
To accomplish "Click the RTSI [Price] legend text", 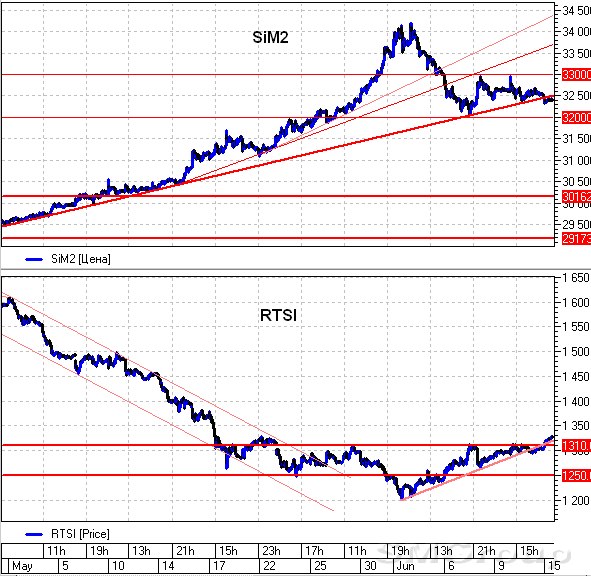I will (80, 534).
